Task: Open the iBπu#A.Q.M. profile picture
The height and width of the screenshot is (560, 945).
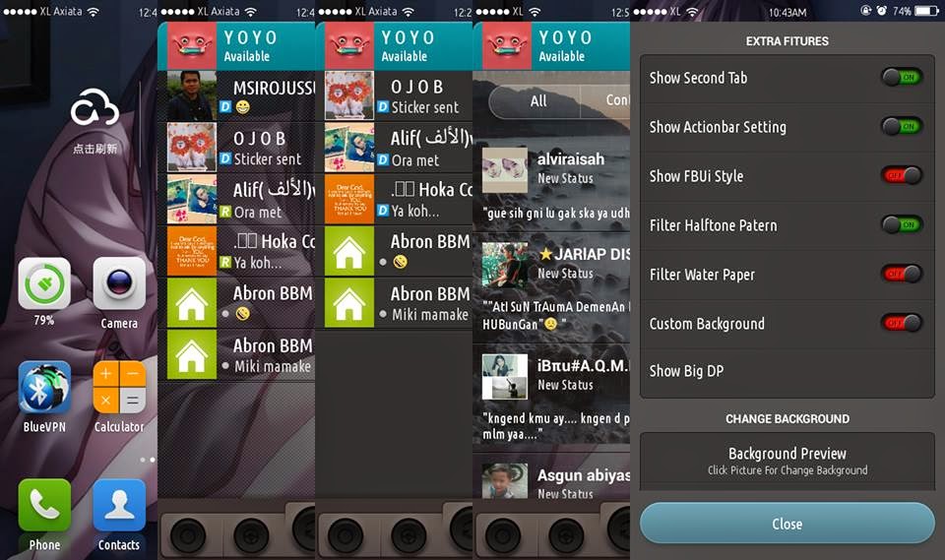Action: pyautogui.click(x=505, y=377)
